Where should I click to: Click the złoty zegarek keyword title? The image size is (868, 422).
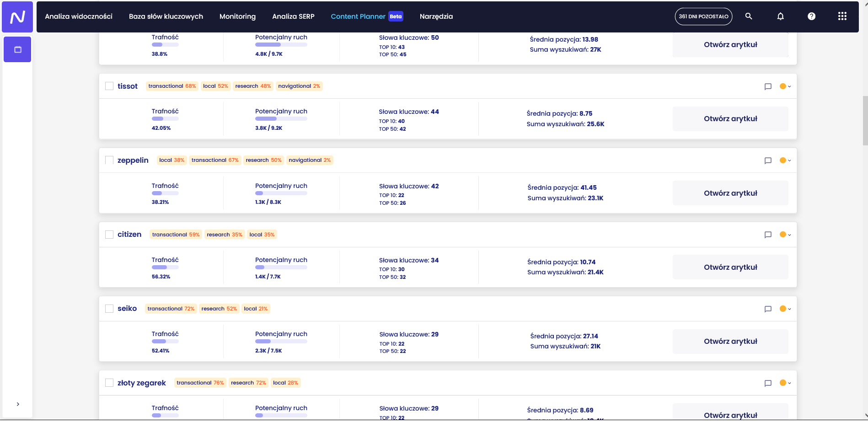(142, 383)
